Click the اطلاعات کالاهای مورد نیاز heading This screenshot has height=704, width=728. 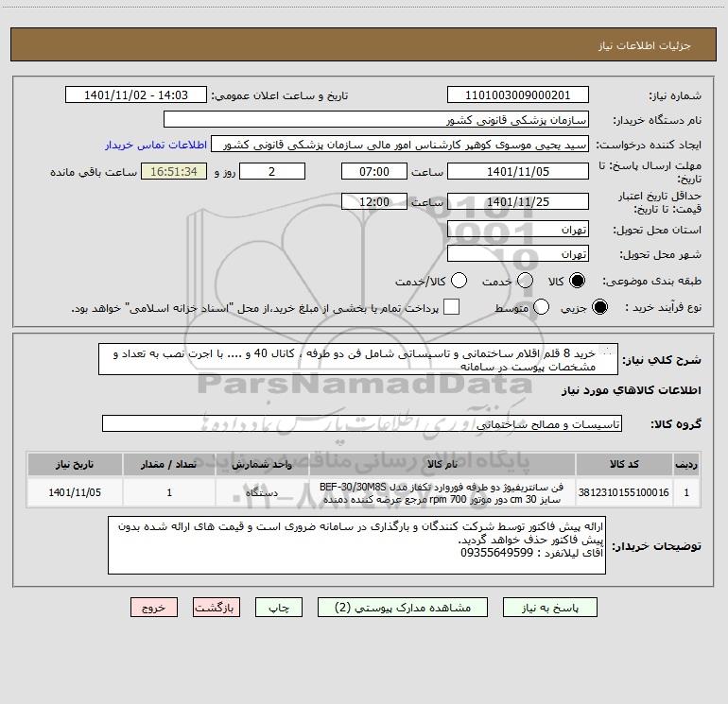click(631, 390)
